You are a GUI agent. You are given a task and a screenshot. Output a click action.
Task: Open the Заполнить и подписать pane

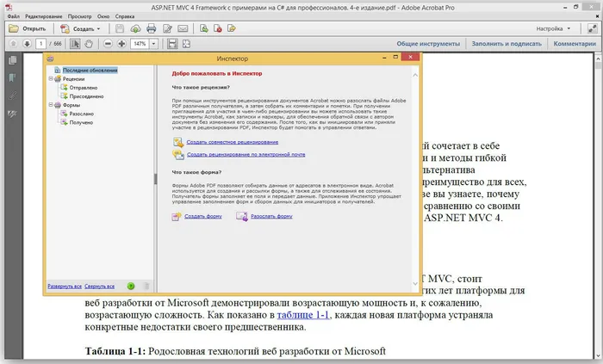point(507,44)
